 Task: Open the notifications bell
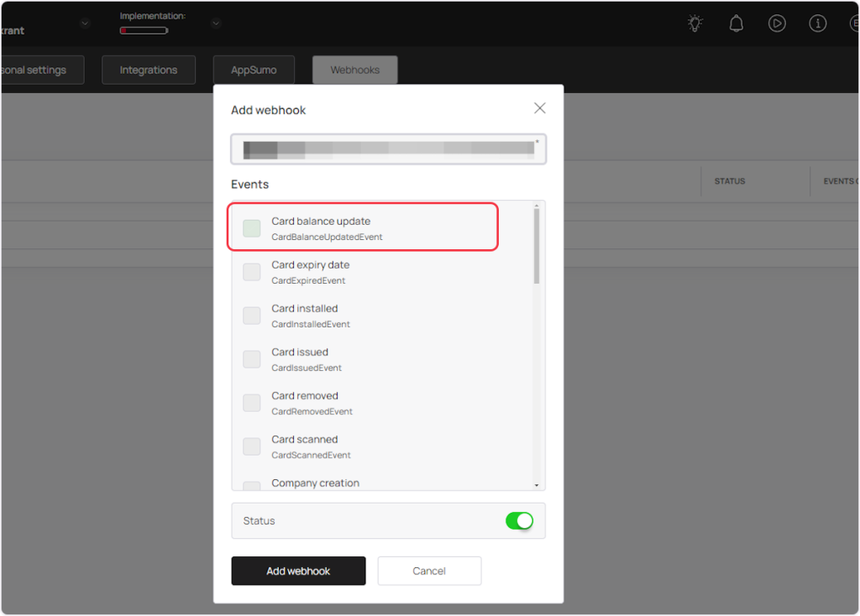(736, 23)
